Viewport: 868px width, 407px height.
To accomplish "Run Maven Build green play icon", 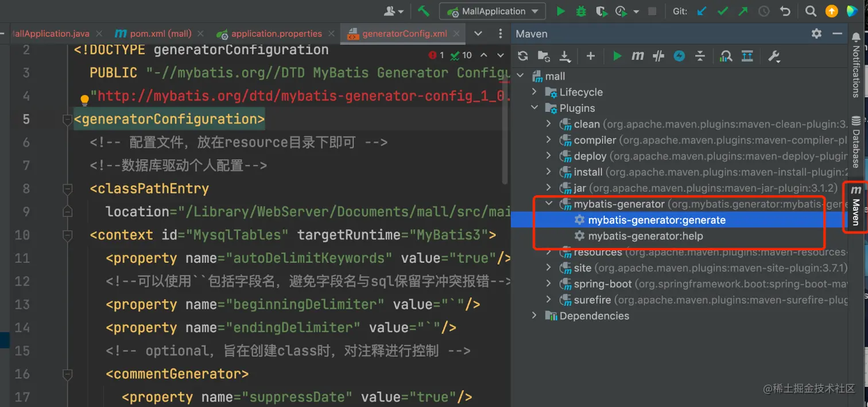I will pyautogui.click(x=617, y=56).
